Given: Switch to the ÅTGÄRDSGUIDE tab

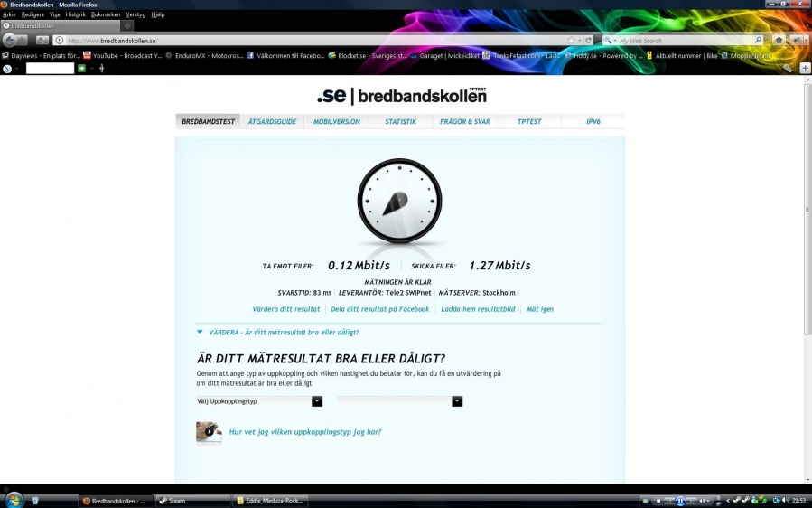Looking at the screenshot, I should (273, 121).
